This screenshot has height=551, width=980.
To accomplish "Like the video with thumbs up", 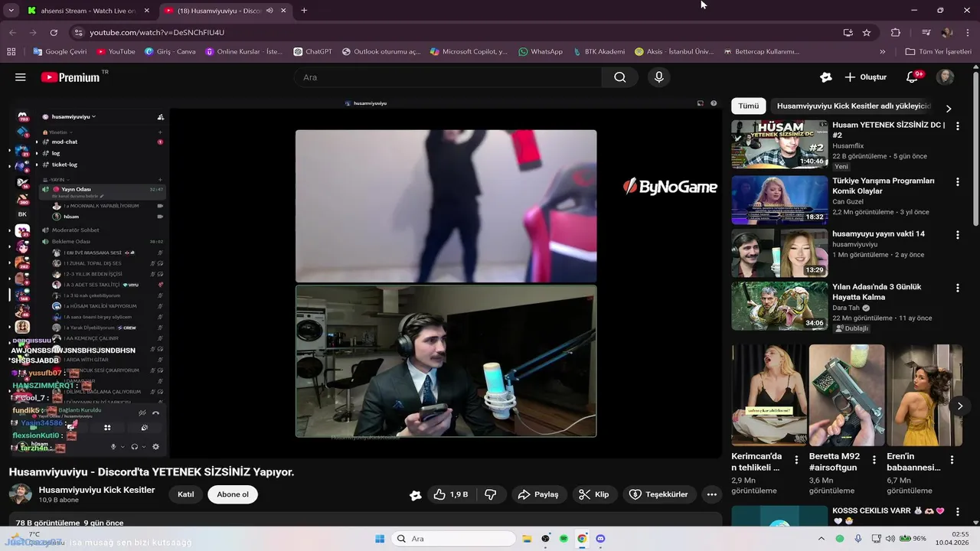I will [x=450, y=494].
